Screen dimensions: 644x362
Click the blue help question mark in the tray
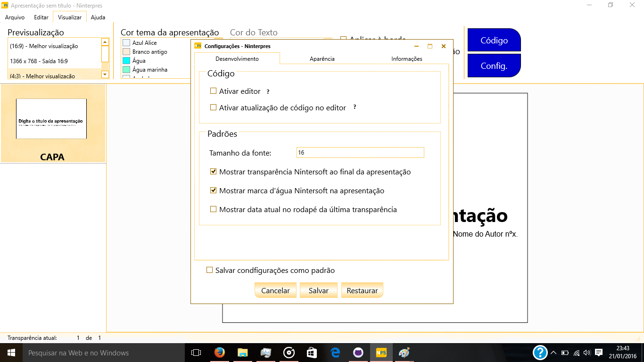540,353
